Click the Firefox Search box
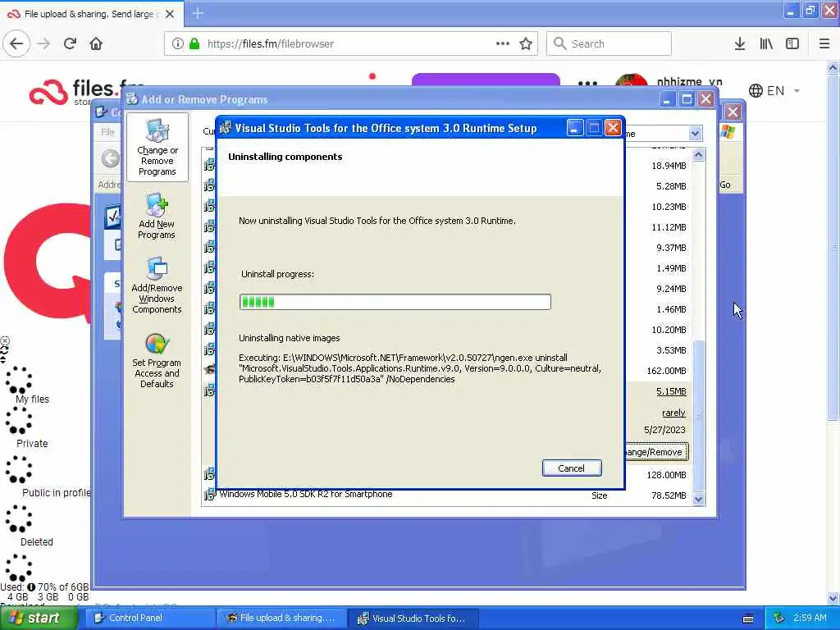Image resolution: width=840 pixels, height=630 pixels. [x=609, y=43]
